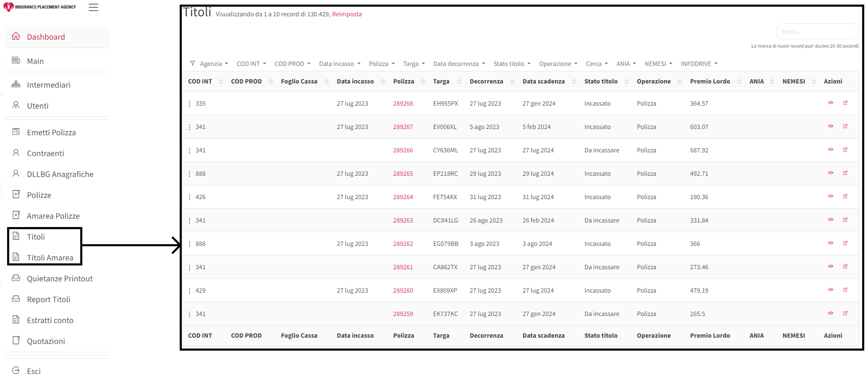Select Titoli Amarea in sidebar
Screen dimensions: 868x379
[50, 258]
